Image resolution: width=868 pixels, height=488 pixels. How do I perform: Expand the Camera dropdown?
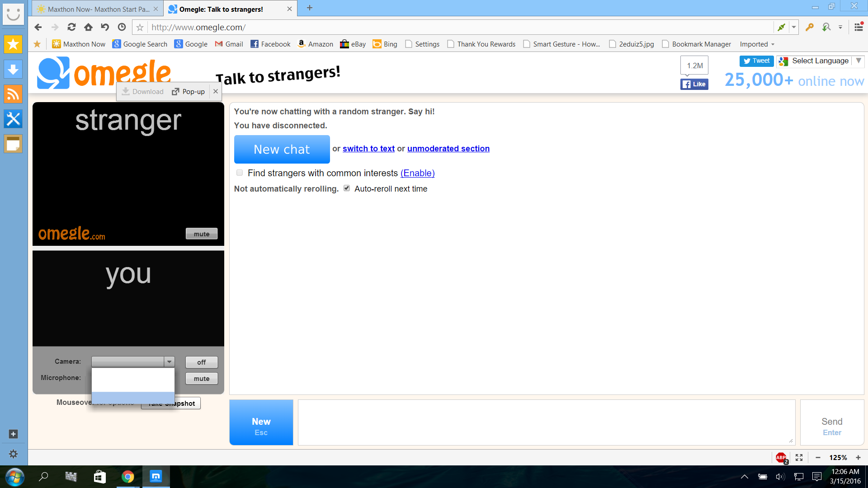click(x=169, y=361)
